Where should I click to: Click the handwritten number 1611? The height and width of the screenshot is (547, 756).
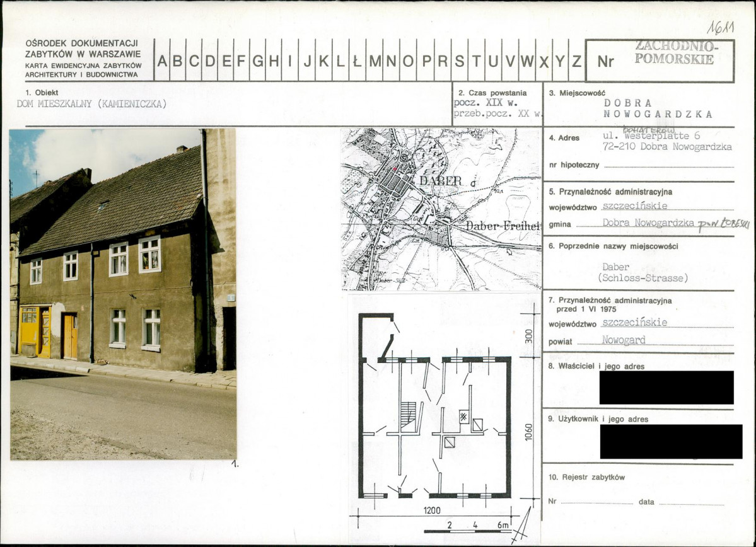720,28
